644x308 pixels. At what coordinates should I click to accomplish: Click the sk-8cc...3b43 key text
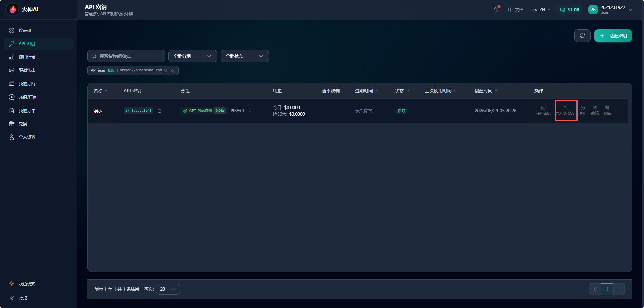(x=138, y=111)
